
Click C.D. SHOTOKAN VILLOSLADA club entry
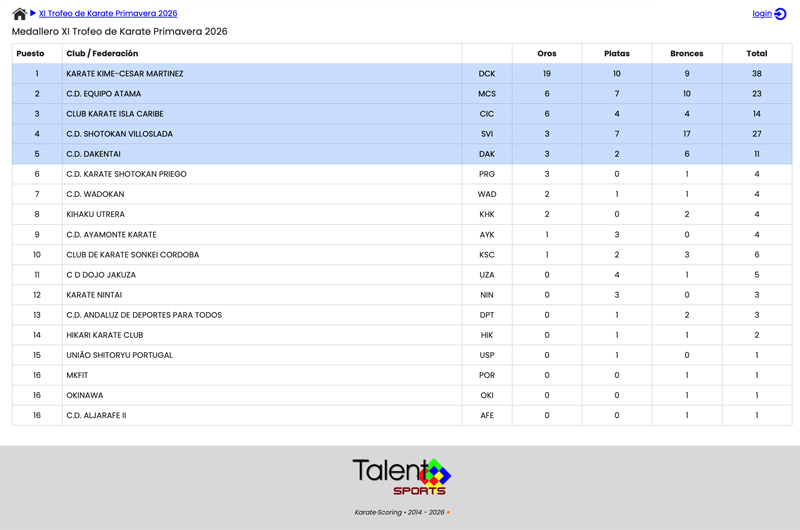click(x=119, y=134)
